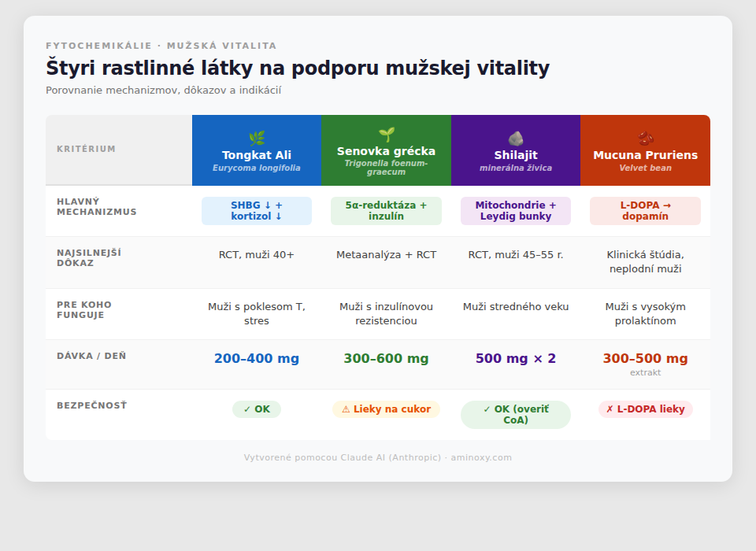
Task: Click the 'L-DOPA lieky' red safety pill
Action: point(646,409)
